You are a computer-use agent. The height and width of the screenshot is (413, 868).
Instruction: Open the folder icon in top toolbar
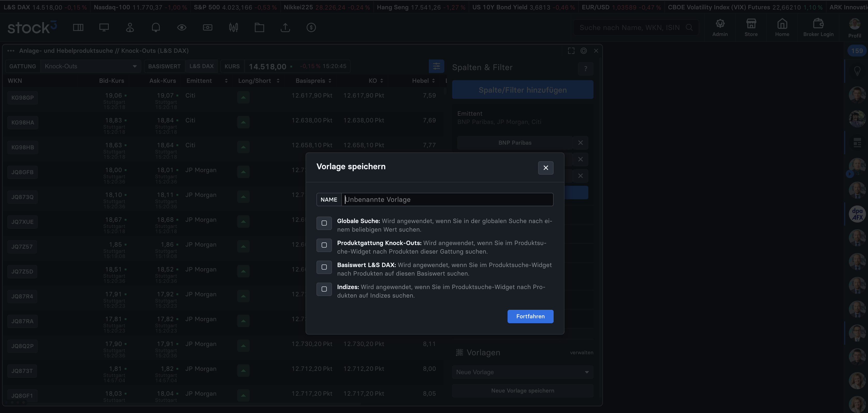pos(259,28)
